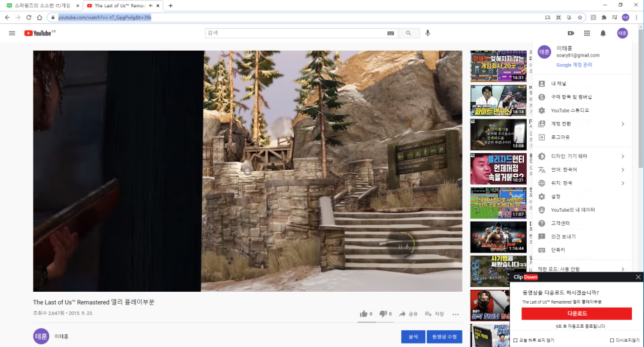The width and height of the screenshot is (644, 347).
Task: Open 고객센터 help item
Action: point(581,223)
